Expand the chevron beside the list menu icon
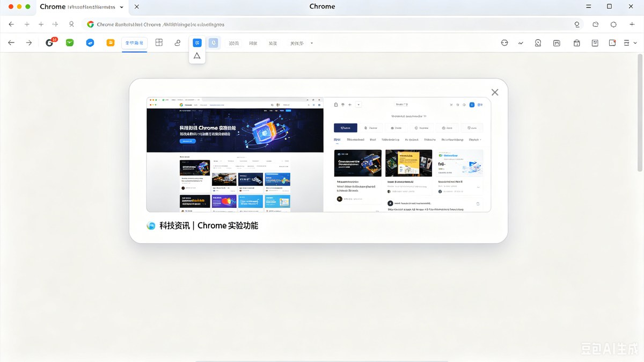Screen dimensions: 644x362 point(636,43)
